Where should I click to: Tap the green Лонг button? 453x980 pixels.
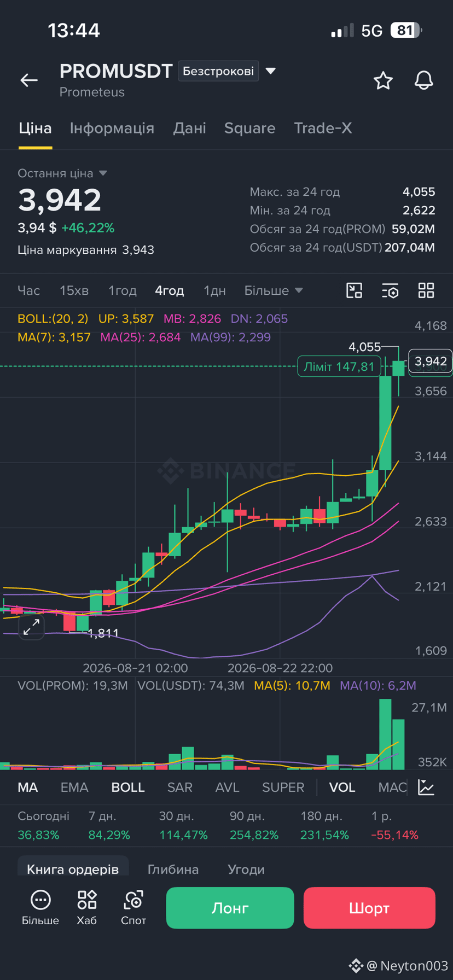tap(230, 908)
